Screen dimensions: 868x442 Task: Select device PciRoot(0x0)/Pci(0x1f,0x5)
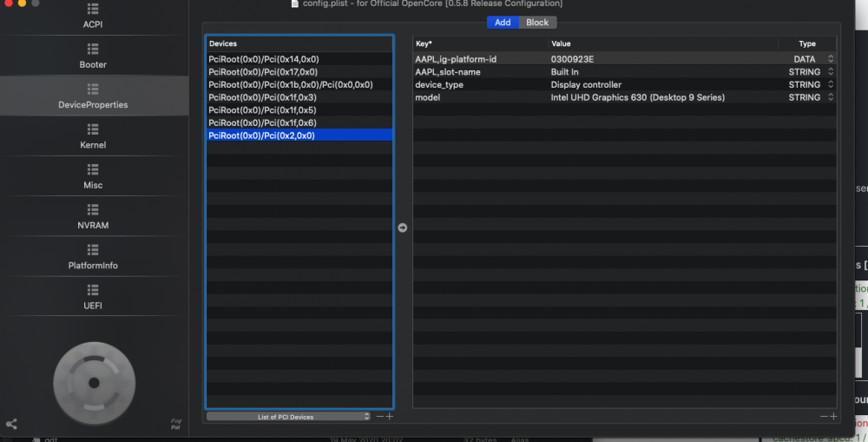(299, 109)
